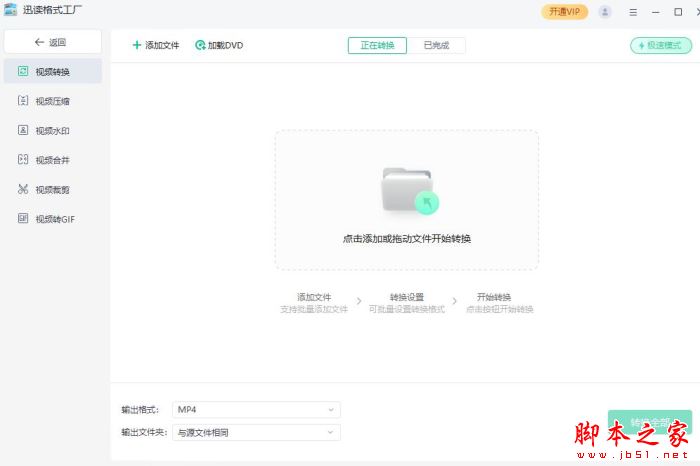The image size is (700, 466).
Task: Open the 视频转GIF sidebar item
Action: click(x=53, y=219)
